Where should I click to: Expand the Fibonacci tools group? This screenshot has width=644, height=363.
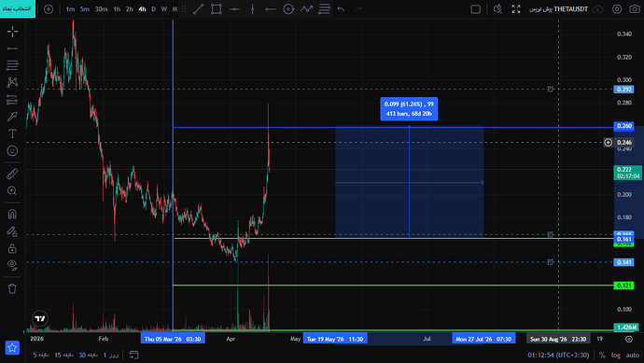click(x=12, y=65)
